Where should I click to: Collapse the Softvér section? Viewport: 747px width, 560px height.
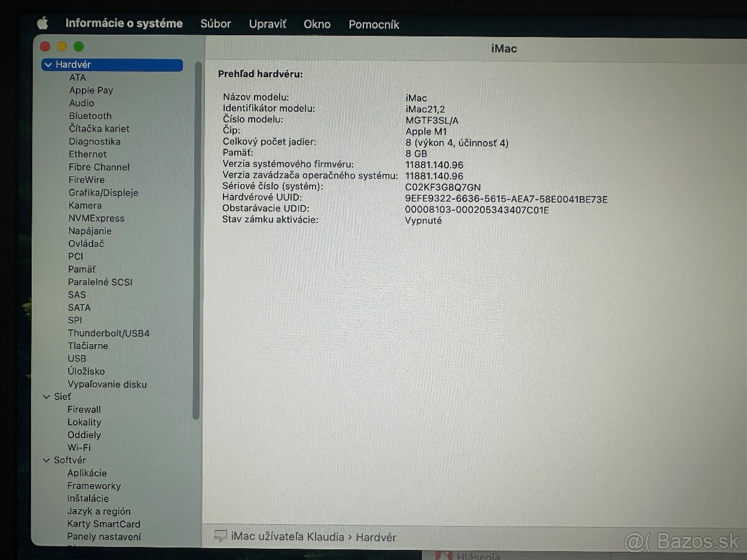46,460
